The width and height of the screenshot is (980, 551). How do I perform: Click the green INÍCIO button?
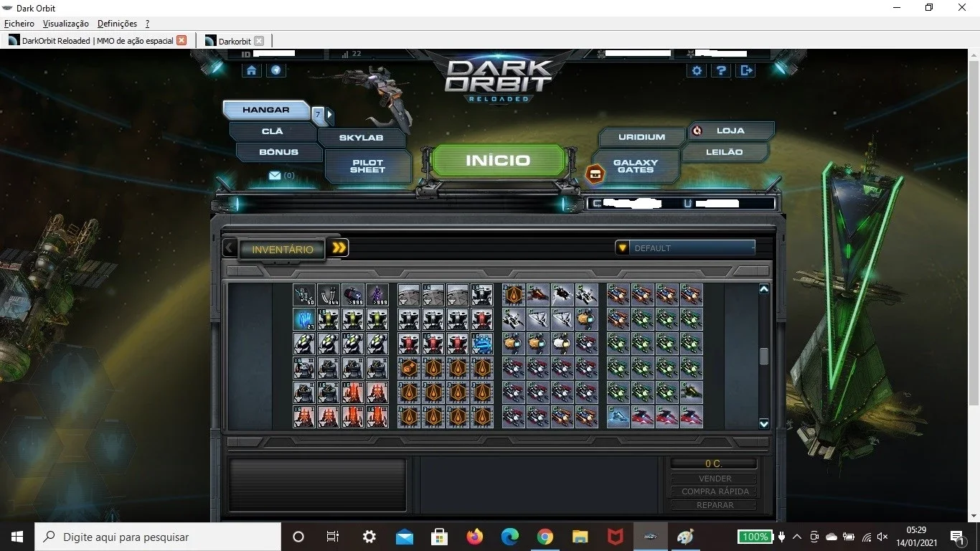[498, 161]
